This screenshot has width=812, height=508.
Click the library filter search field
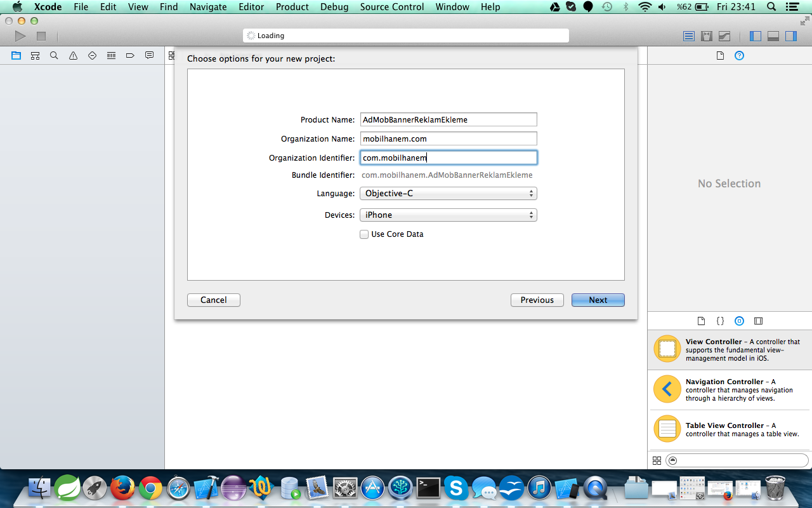[737, 460]
